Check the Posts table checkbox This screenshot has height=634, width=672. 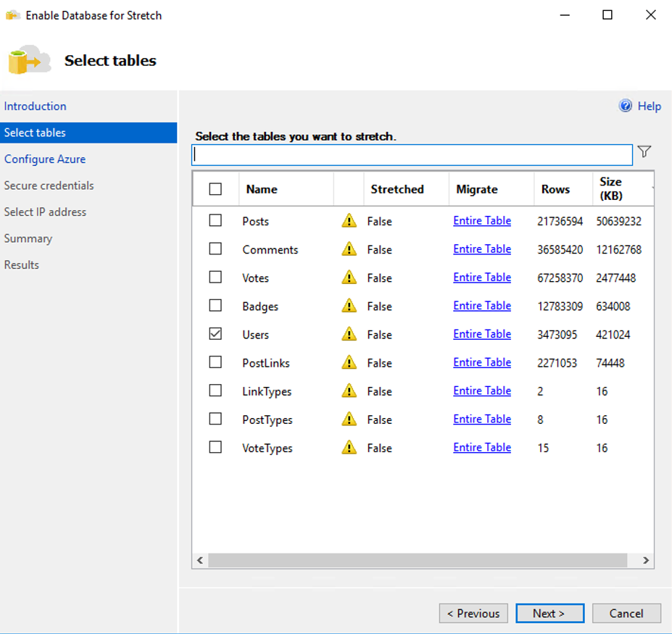(215, 220)
